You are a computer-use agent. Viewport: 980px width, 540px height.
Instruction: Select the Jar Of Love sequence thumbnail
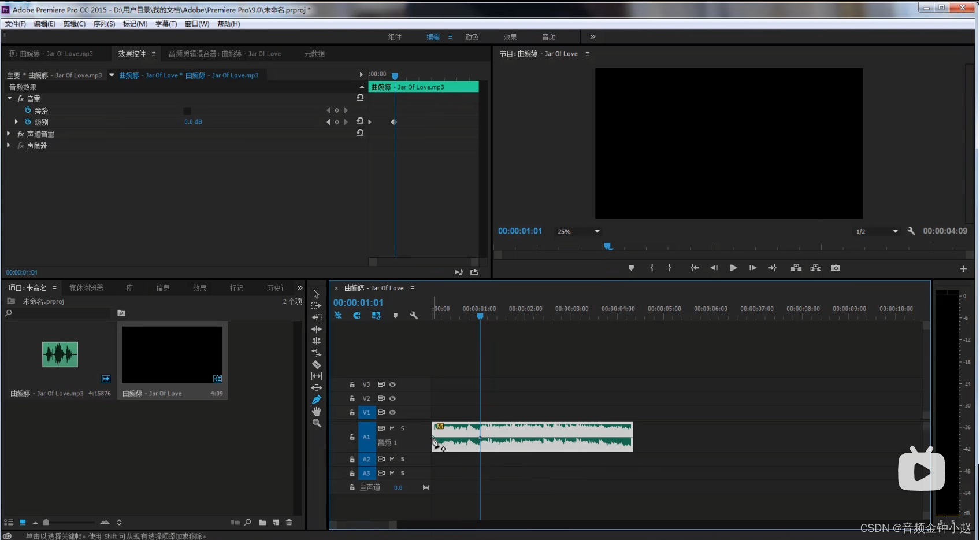tap(172, 354)
